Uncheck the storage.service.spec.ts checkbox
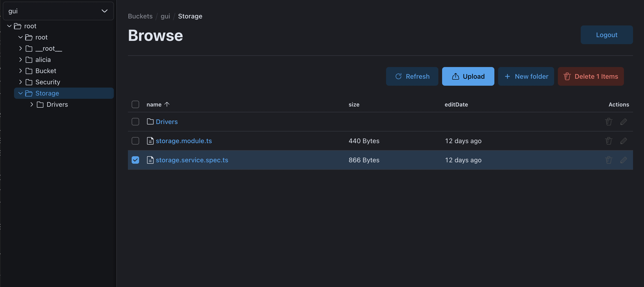The height and width of the screenshot is (287, 644). click(135, 160)
